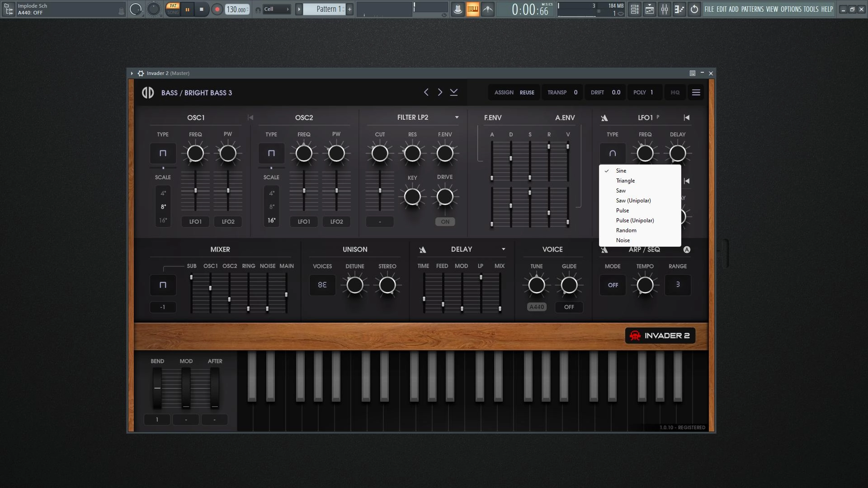Toggle the HQ mode button
This screenshot has width=868, height=488.
pyautogui.click(x=675, y=92)
